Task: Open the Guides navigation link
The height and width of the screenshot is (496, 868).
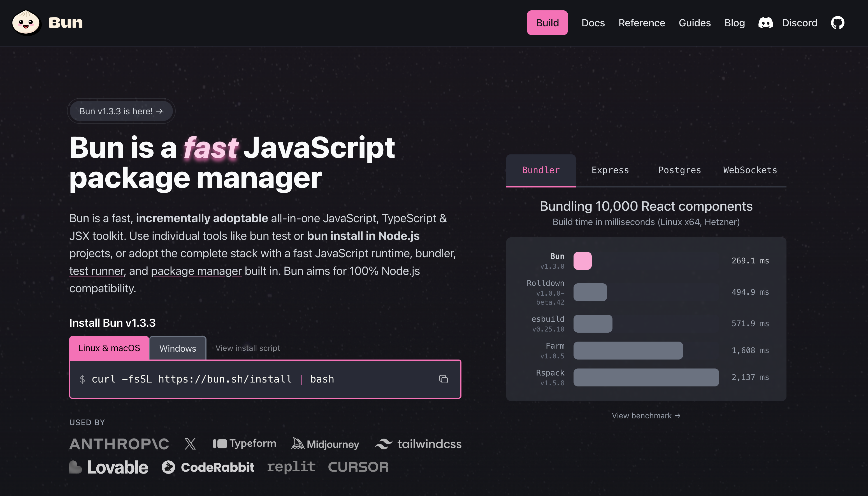Action: point(694,23)
